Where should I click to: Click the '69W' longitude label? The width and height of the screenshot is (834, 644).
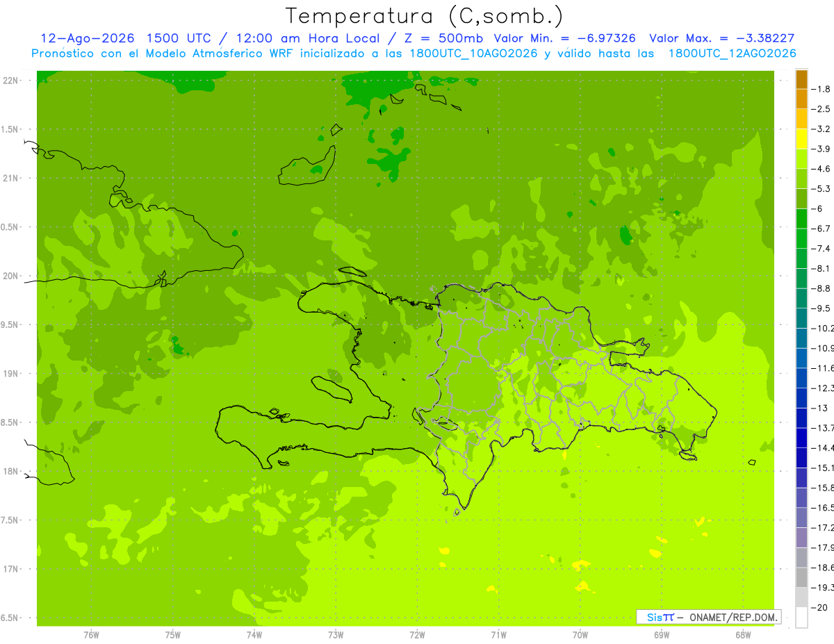pyautogui.click(x=661, y=635)
